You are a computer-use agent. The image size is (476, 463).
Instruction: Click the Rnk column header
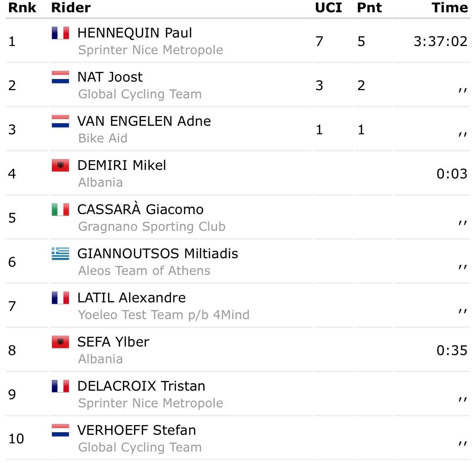(22, 7)
